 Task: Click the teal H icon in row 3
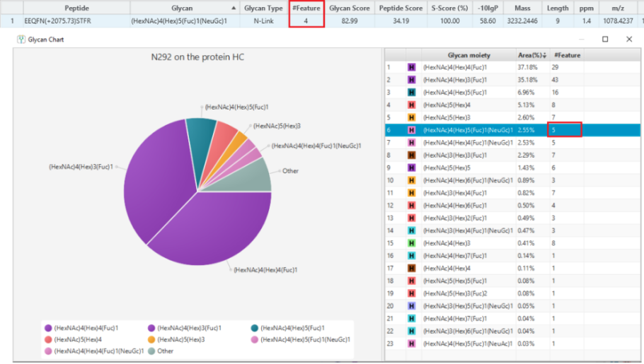pyautogui.click(x=411, y=93)
